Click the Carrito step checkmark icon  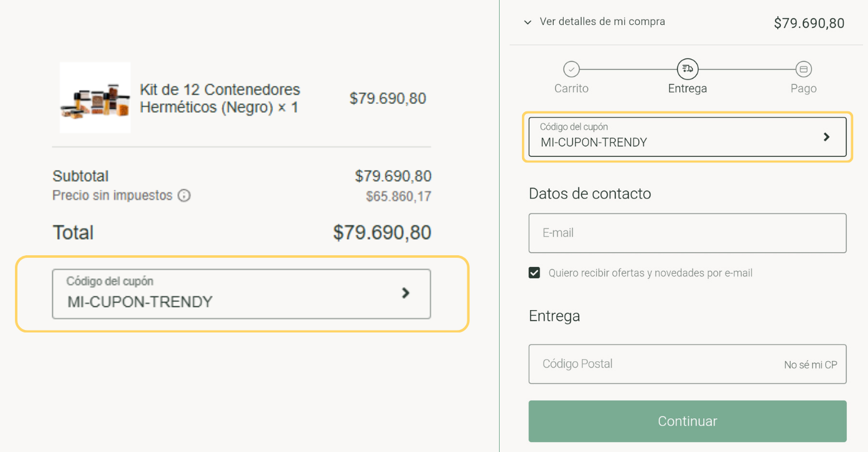[571, 69]
